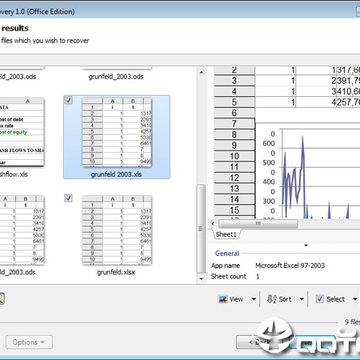
Task: Click the Sort label text
Action: coord(285,299)
